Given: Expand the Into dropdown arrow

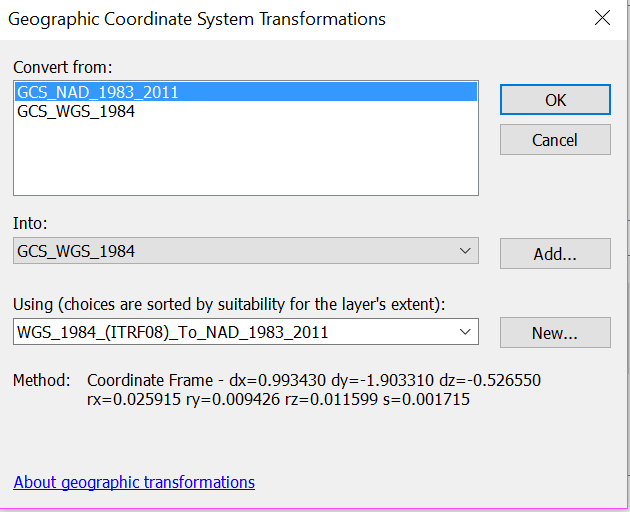Looking at the screenshot, I should [x=464, y=252].
